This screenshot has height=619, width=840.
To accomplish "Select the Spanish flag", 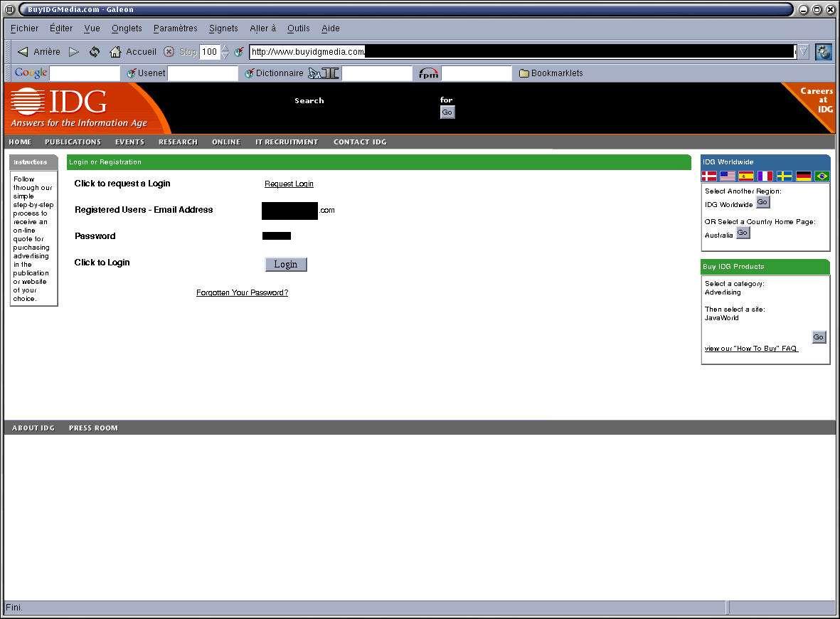I will pyautogui.click(x=745, y=176).
